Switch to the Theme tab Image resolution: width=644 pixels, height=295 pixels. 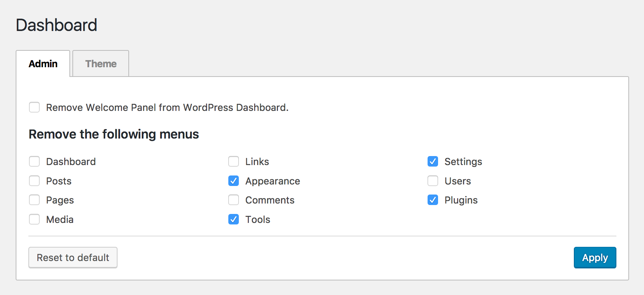tap(101, 64)
